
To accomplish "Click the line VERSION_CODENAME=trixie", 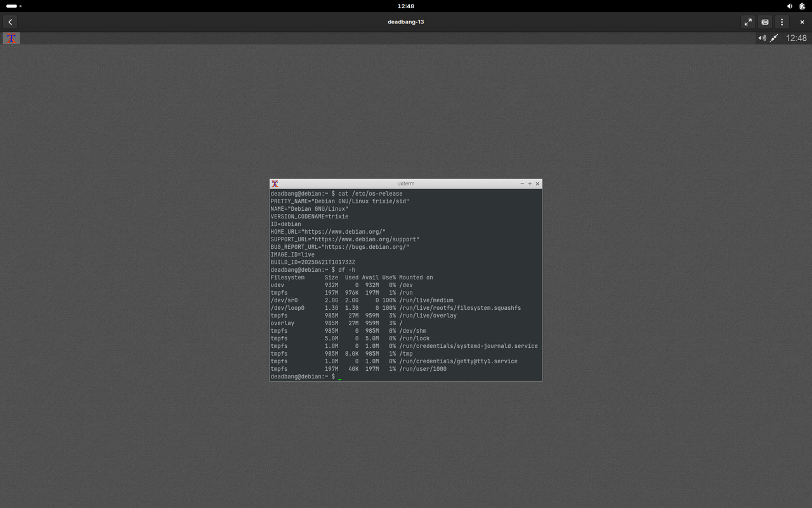I will point(310,217).
